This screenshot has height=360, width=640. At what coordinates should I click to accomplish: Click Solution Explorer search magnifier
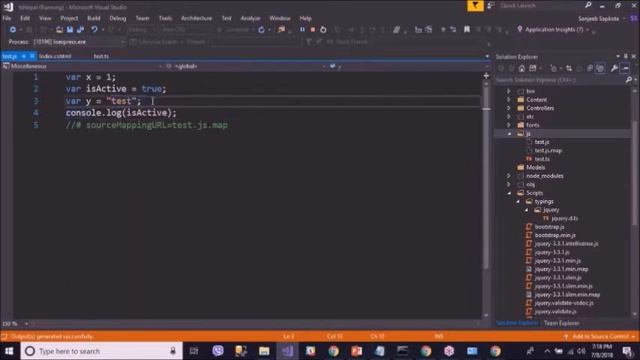[x=629, y=80]
